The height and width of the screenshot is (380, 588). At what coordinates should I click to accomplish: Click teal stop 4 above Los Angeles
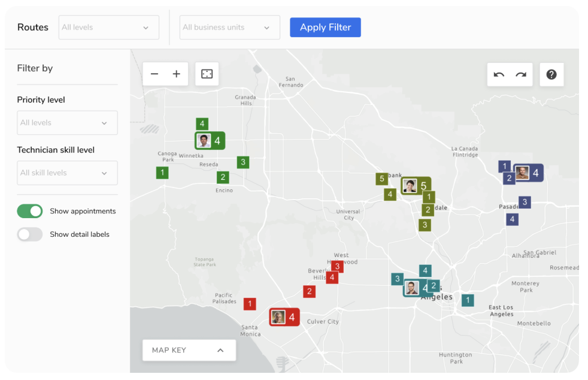(x=425, y=271)
